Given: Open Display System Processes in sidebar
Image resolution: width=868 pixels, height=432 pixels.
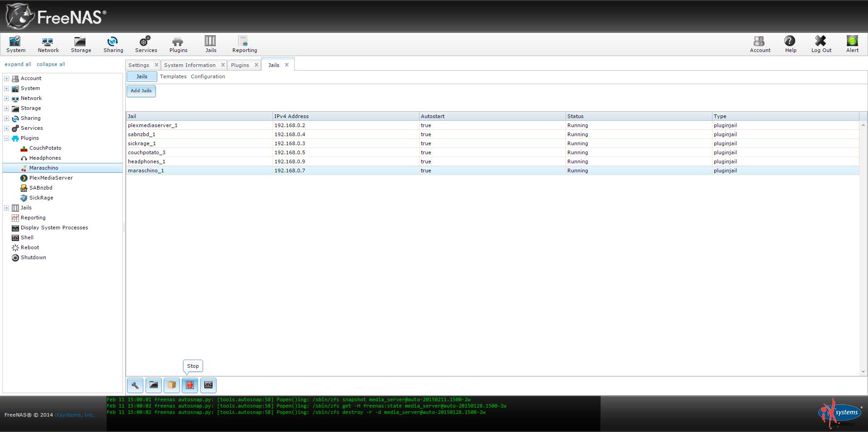Looking at the screenshot, I should (x=54, y=228).
